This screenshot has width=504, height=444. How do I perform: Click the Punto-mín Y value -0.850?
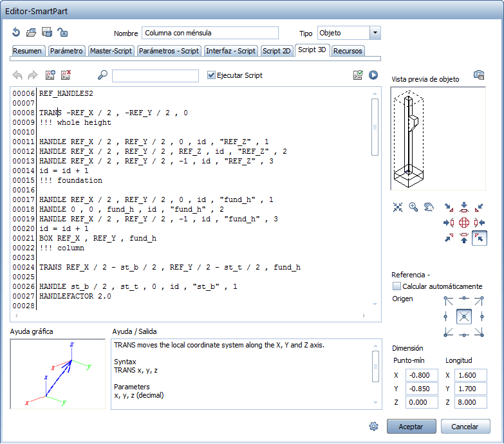point(422,389)
